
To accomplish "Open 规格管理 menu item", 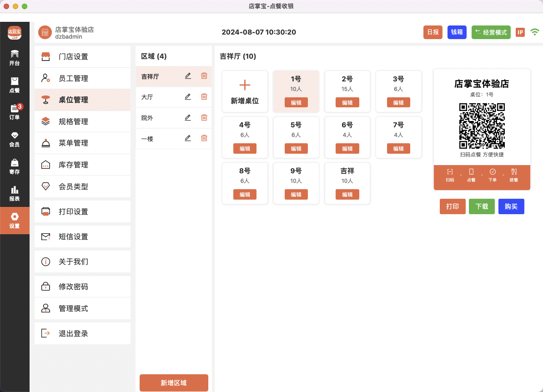I will 82,121.
